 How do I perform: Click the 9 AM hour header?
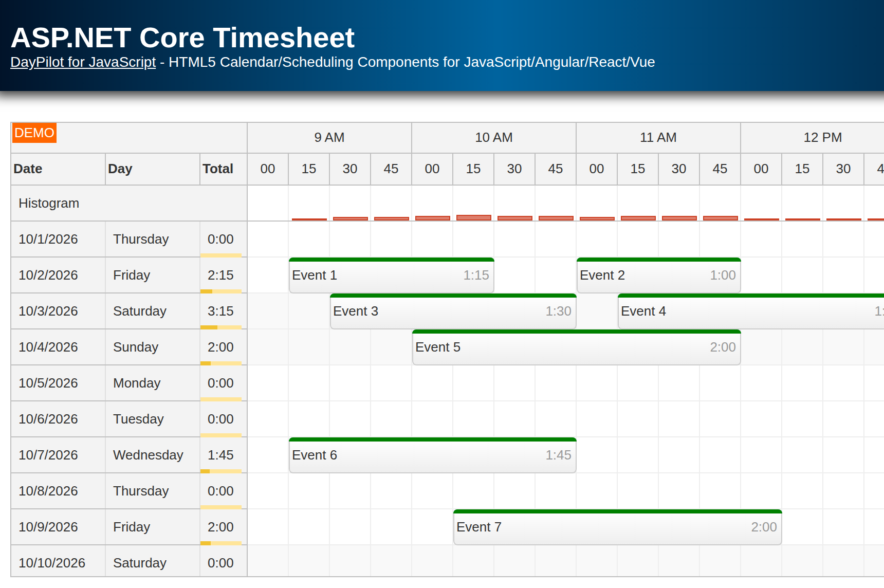(329, 137)
